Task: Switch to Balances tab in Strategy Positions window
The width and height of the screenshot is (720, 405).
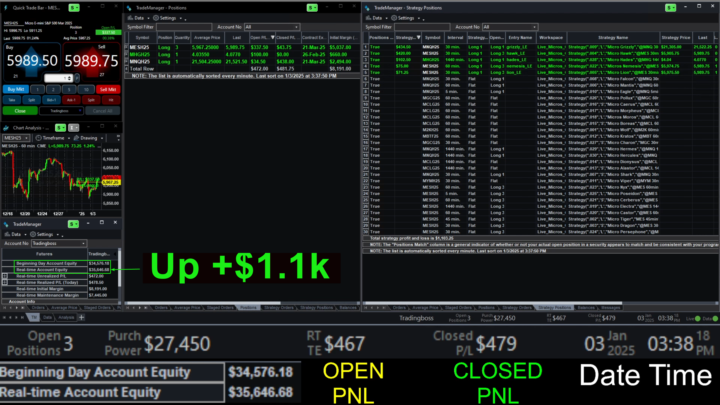Action: coord(586,308)
